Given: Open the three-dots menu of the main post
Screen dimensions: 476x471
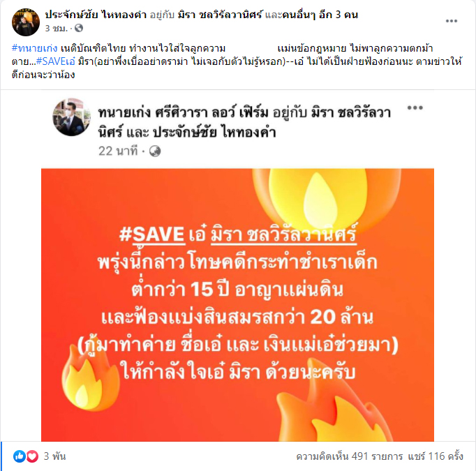Looking at the screenshot, I should (x=451, y=21).
